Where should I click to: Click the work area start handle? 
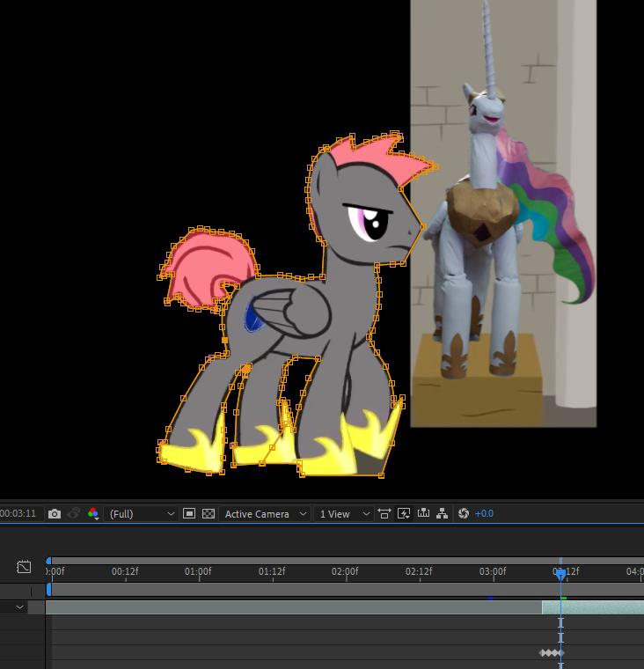coord(48,589)
